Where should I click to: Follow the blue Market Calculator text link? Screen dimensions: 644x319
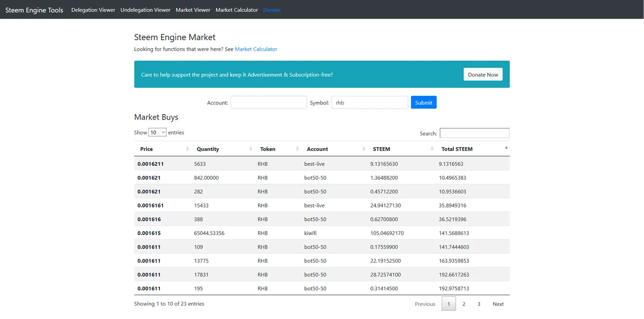[256, 49]
